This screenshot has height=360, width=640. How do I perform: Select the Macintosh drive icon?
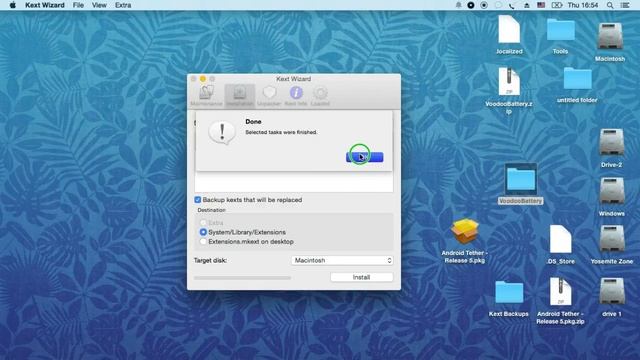click(610, 37)
